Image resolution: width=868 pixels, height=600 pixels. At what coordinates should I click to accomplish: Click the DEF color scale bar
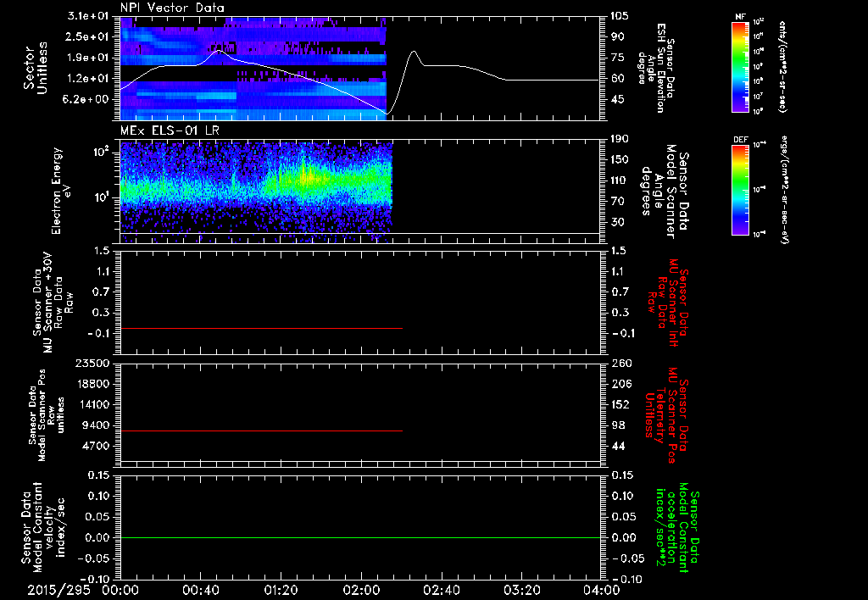point(740,190)
